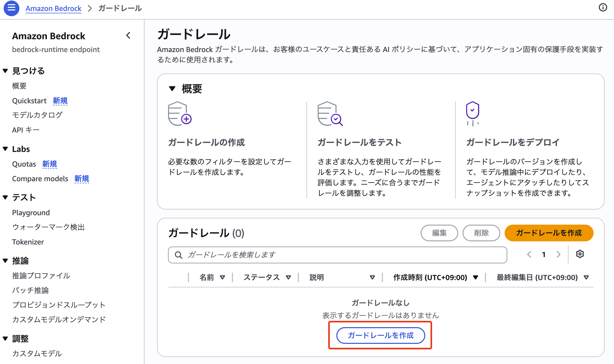Click the ガードレール breadcrumb text
Viewport: 614px width, 364px height.
[120, 8]
